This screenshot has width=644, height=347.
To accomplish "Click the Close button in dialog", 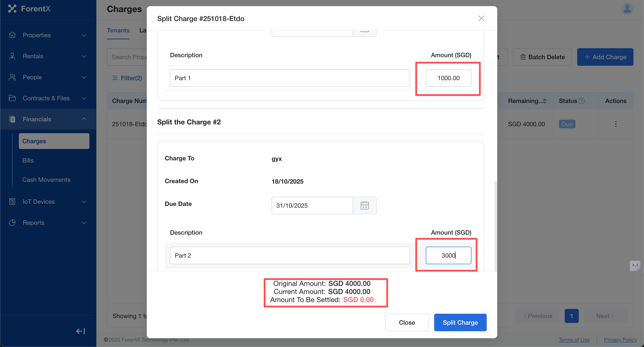I will tap(407, 322).
